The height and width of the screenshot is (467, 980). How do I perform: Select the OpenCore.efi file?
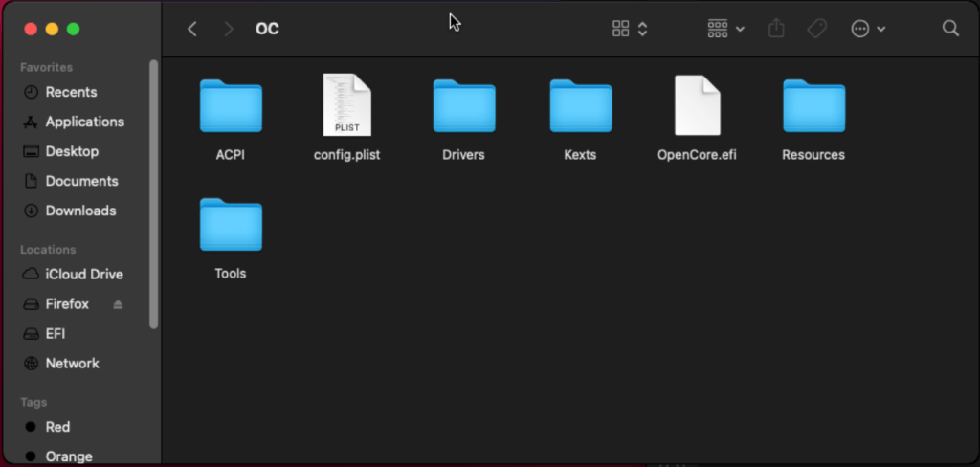point(697,105)
